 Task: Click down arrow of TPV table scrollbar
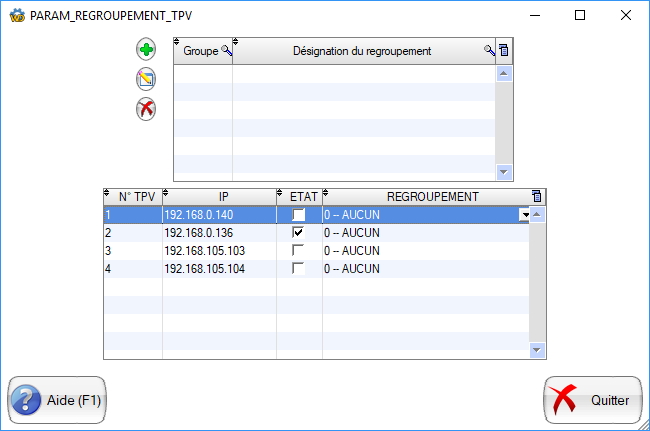(x=537, y=350)
